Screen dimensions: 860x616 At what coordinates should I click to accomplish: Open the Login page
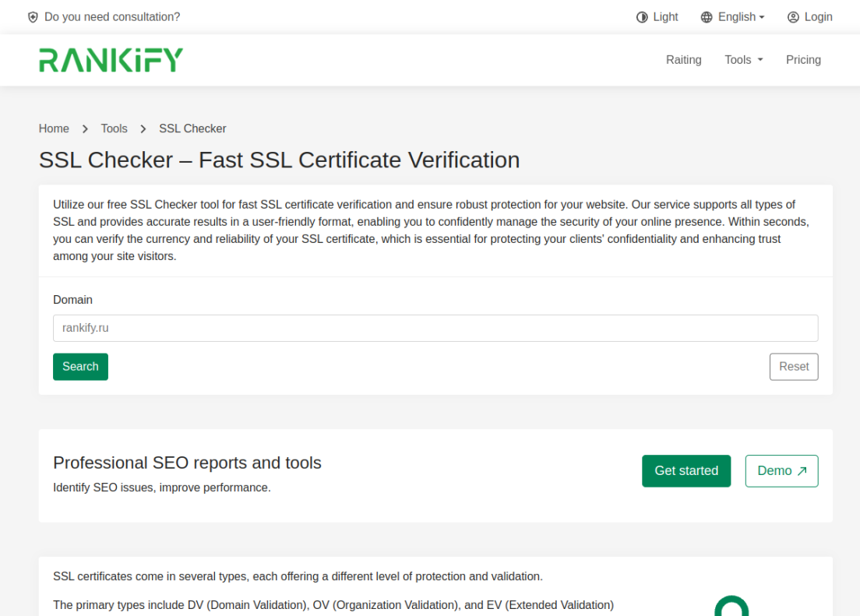point(810,17)
